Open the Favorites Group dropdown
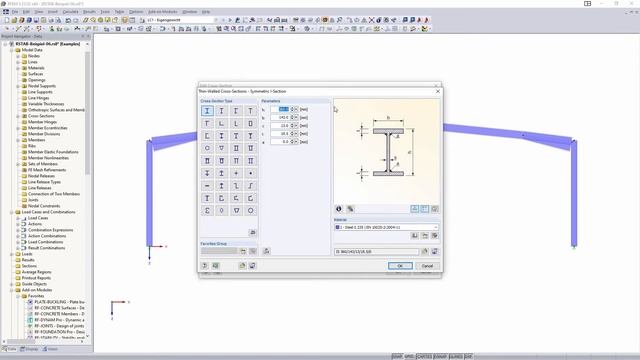 click(219, 251)
